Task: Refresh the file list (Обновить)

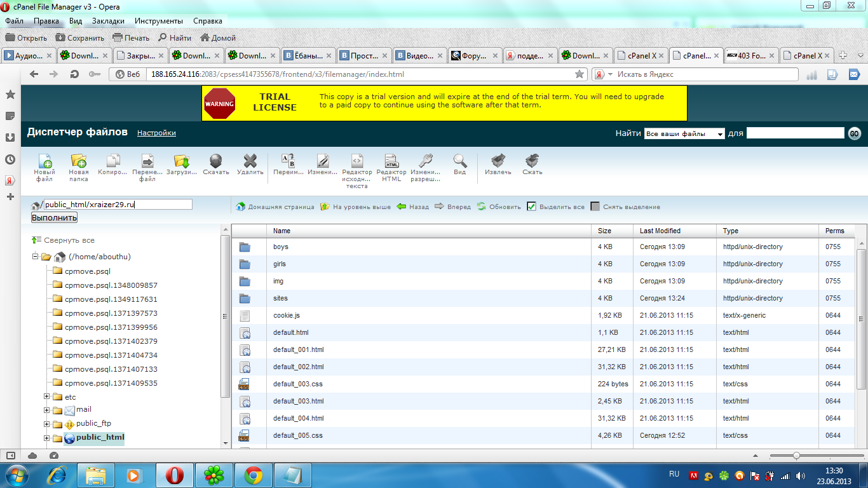Action: tap(499, 207)
